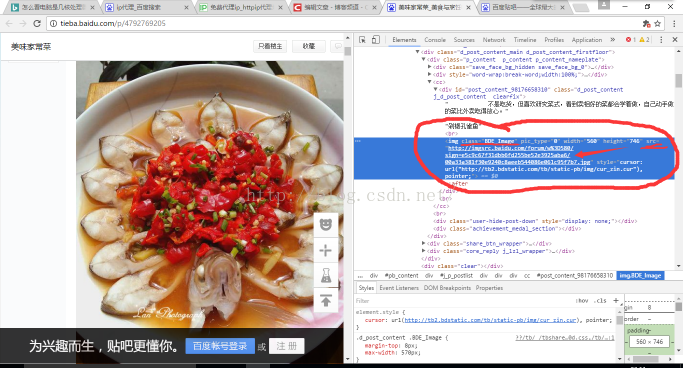Viewport: 683px width, 368px height.
Task: Switch to the Application tab
Action: coord(587,40)
